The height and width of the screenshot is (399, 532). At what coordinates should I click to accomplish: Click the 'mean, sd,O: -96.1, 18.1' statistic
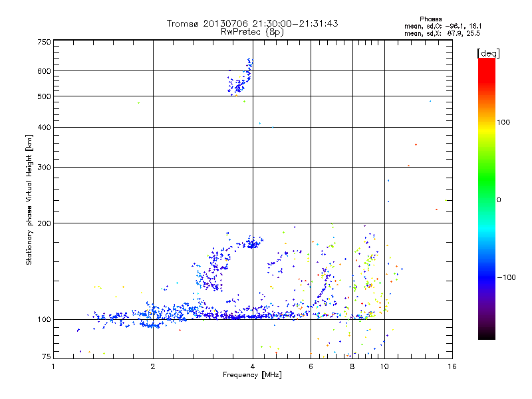tap(443, 26)
